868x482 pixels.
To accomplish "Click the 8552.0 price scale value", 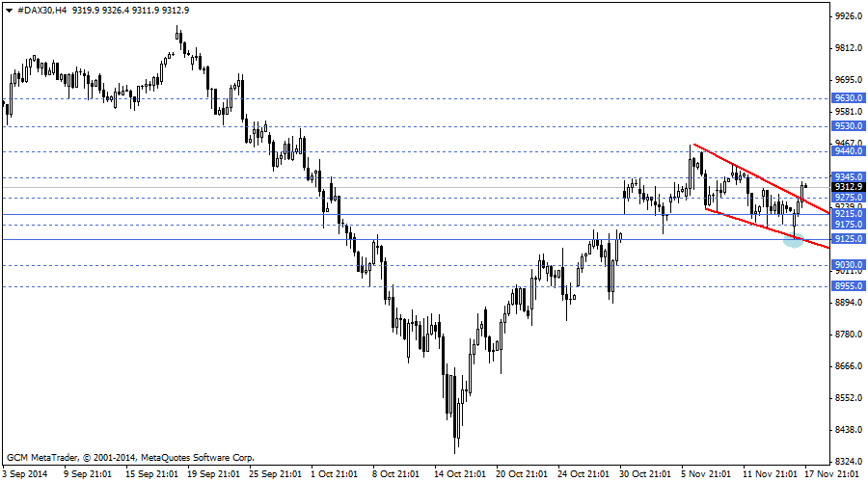I will click(x=849, y=398).
